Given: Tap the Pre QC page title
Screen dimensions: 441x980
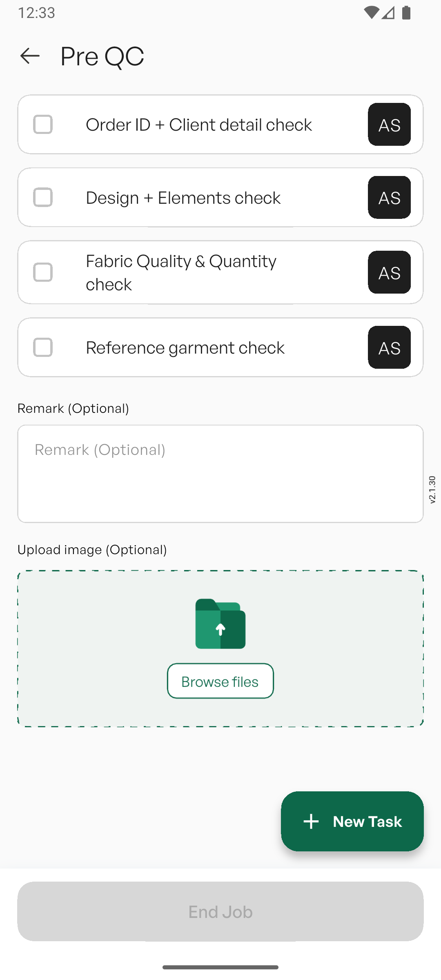Looking at the screenshot, I should click(102, 56).
